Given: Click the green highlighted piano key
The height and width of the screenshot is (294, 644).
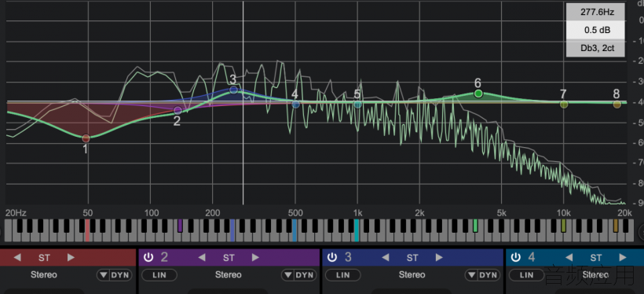Looking at the screenshot, I should click(475, 226).
